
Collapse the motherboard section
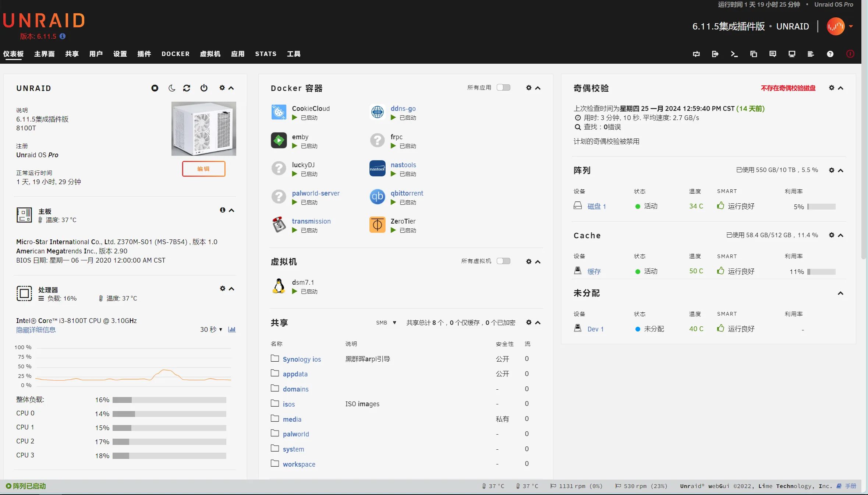tap(231, 210)
